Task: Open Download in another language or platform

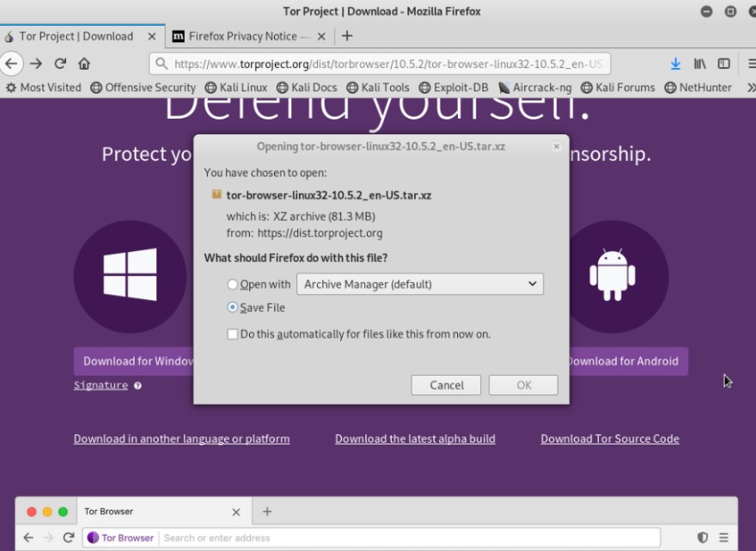Action: [x=182, y=438]
